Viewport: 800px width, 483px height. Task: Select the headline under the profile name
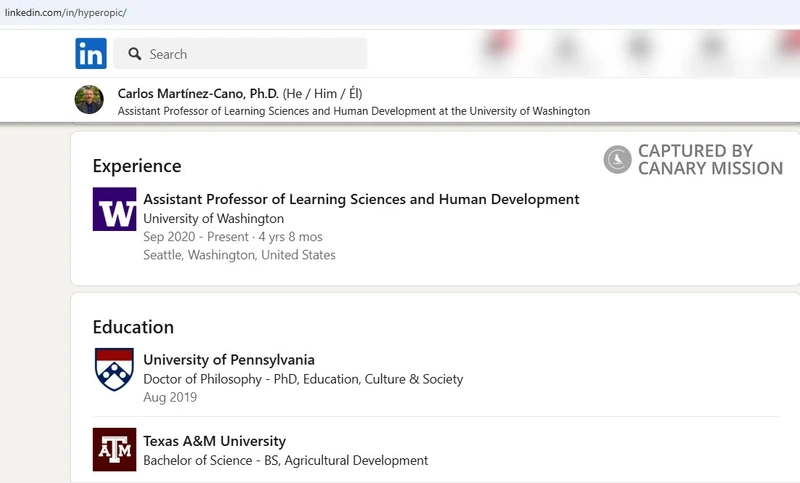(x=354, y=111)
